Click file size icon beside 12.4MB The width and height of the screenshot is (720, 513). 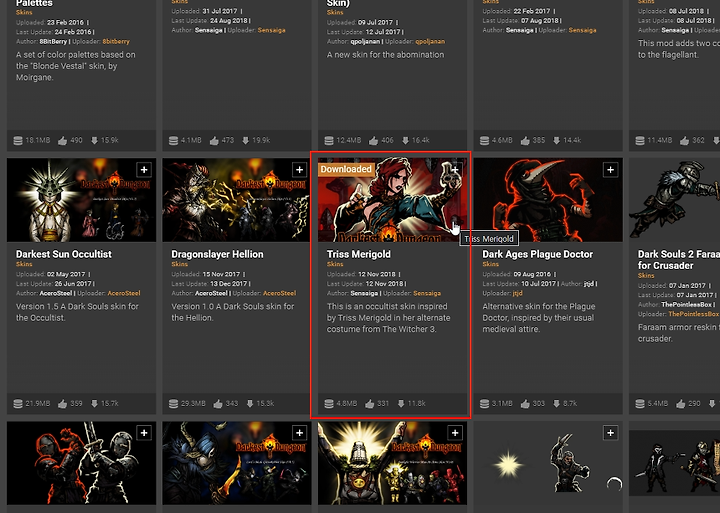click(329, 141)
